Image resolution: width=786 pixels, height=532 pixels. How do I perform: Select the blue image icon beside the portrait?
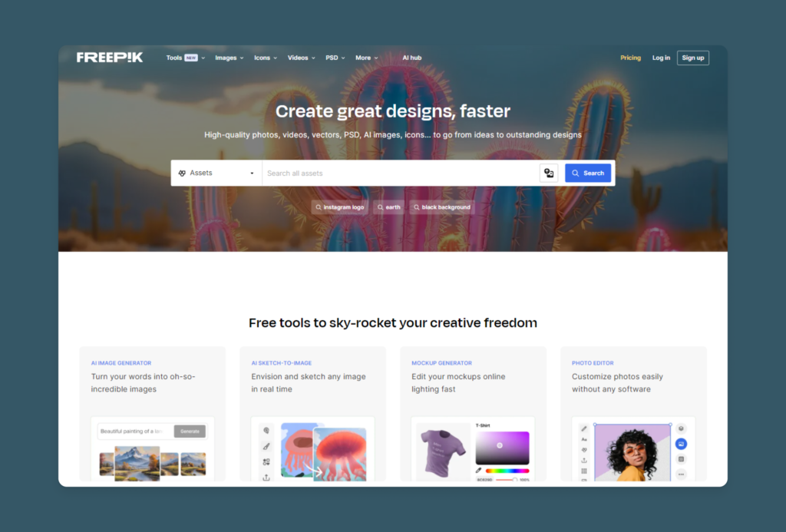pos(681,444)
